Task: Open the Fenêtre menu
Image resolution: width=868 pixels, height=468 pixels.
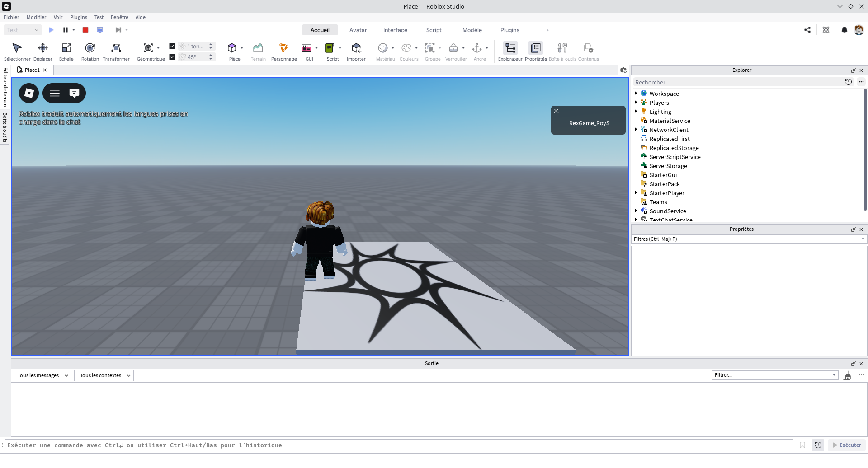Action: tap(119, 17)
